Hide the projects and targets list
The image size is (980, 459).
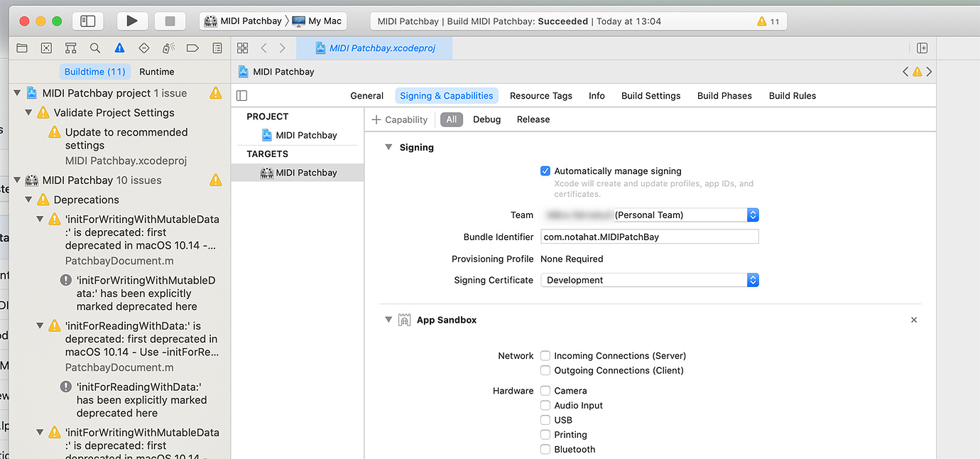pos(242,96)
